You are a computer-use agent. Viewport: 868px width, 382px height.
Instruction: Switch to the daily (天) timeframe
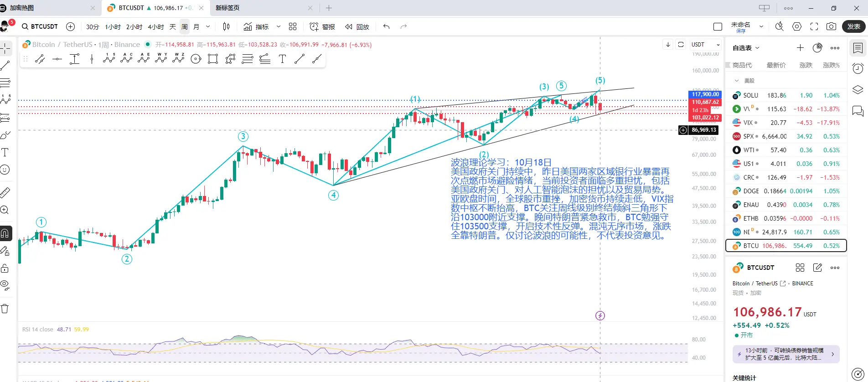click(173, 27)
